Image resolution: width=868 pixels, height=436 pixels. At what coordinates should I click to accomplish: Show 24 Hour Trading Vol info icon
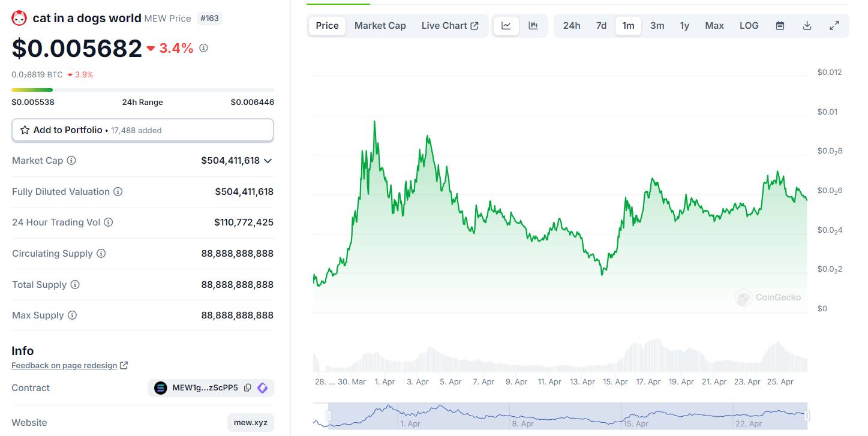(x=108, y=222)
